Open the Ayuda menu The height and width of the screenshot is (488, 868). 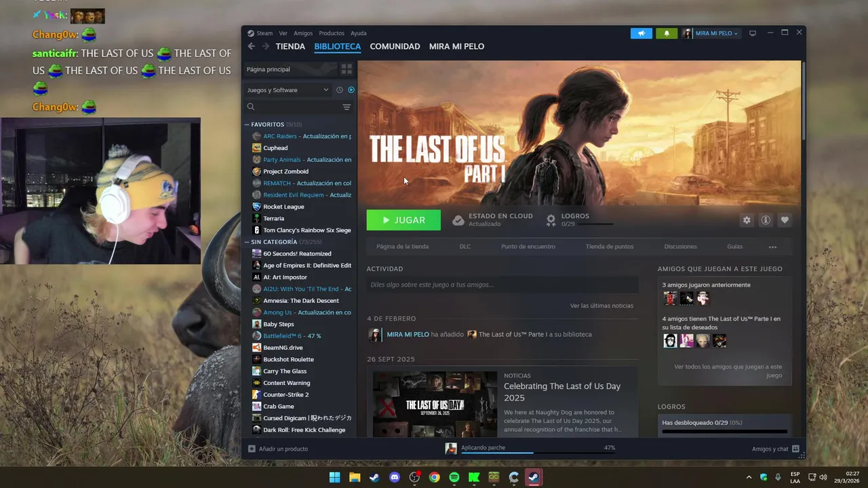(x=358, y=33)
